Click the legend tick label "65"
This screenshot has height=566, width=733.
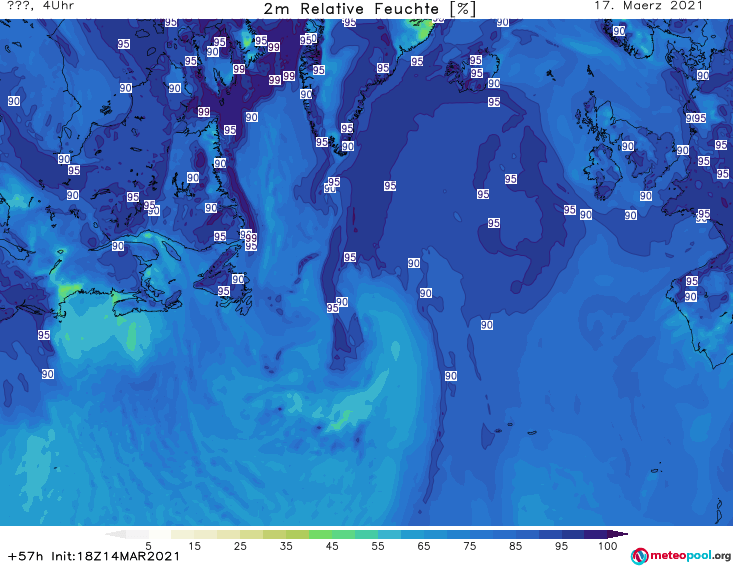pos(424,546)
